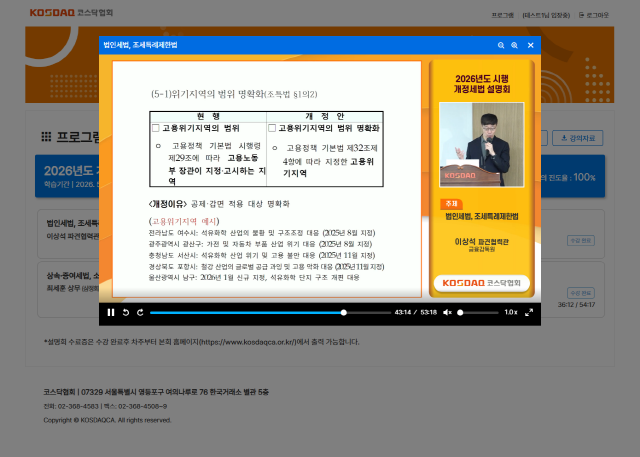This screenshot has height=457, width=640.
Task: Open the https://www.kosdaqca.or.kr/ URL in the notice
Action: point(248,342)
